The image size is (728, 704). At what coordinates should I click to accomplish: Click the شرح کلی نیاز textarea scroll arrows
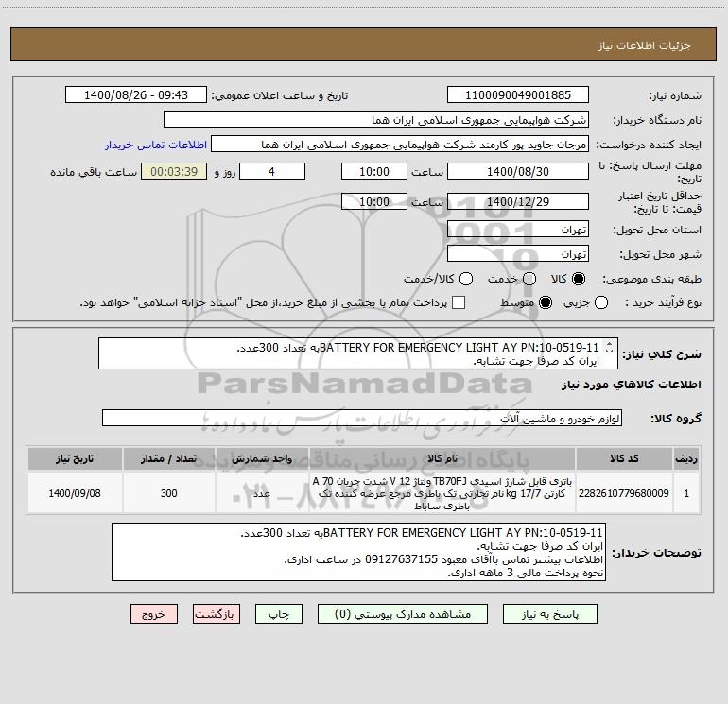click(609, 347)
